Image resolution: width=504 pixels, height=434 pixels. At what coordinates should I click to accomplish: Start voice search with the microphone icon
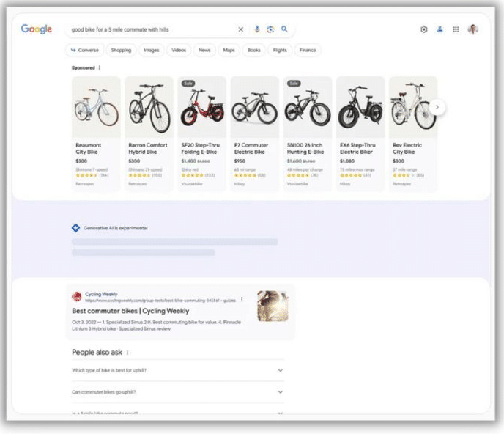point(257,29)
